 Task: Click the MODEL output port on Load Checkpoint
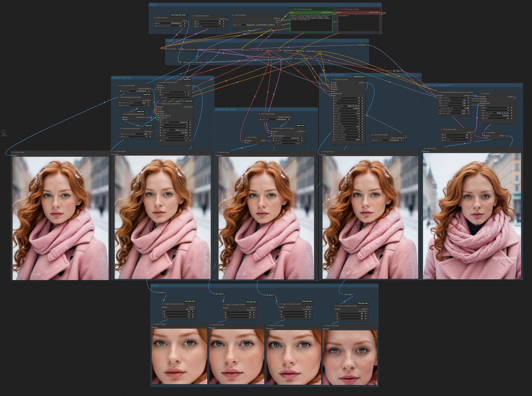pos(280,18)
